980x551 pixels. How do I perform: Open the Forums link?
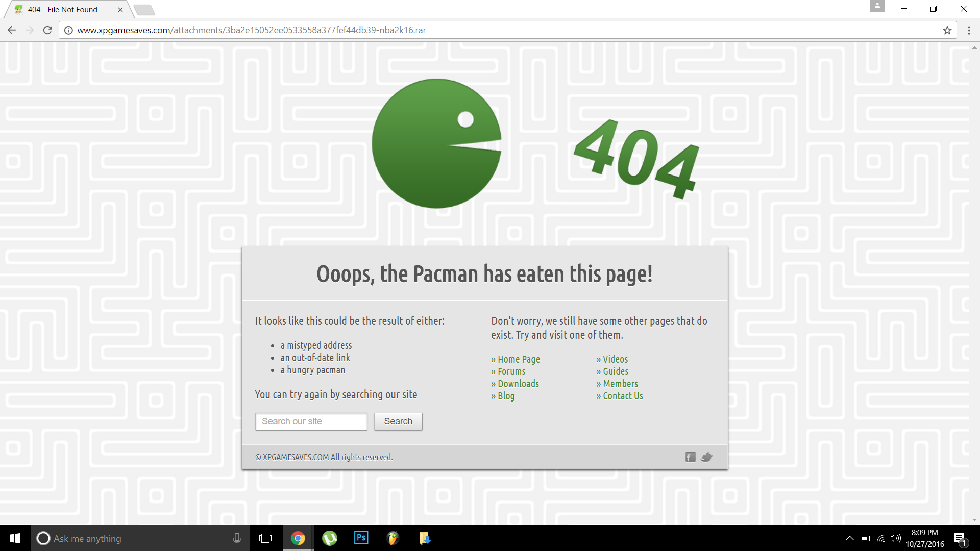[511, 371]
